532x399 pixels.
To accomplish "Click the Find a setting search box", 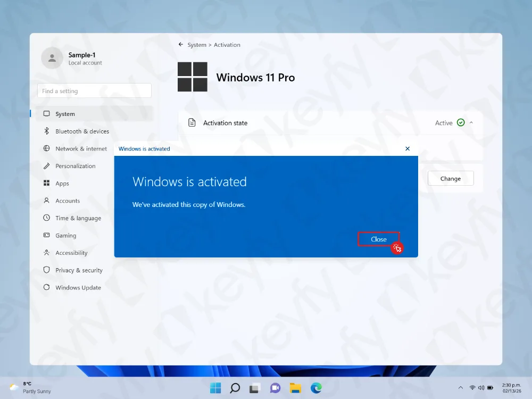I will point(94,90).
